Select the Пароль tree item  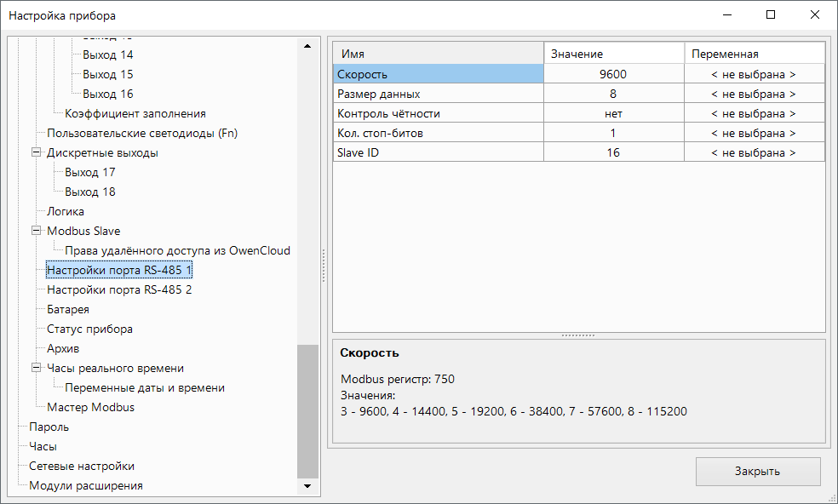[49, 427]
